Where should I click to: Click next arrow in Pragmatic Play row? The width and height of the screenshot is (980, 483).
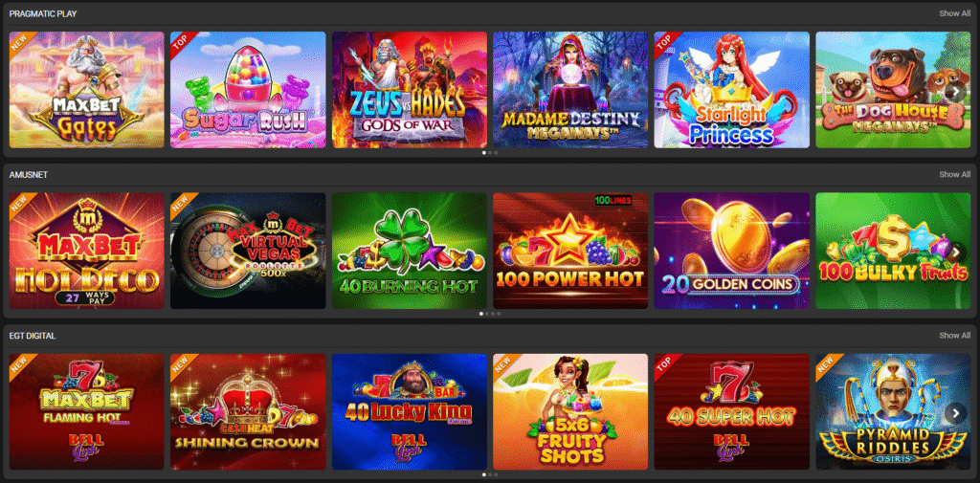tap(956, 92)
